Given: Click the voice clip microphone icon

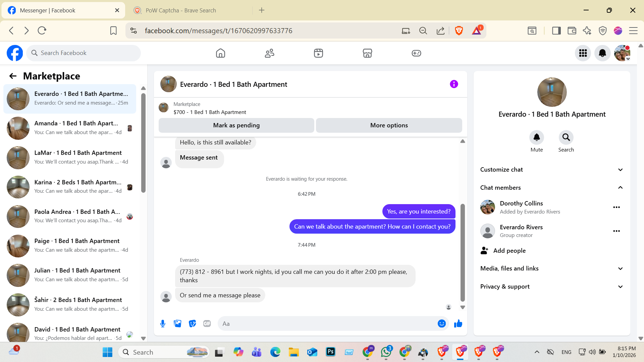Looking at the screenshot, I should (x=163, y=323).
